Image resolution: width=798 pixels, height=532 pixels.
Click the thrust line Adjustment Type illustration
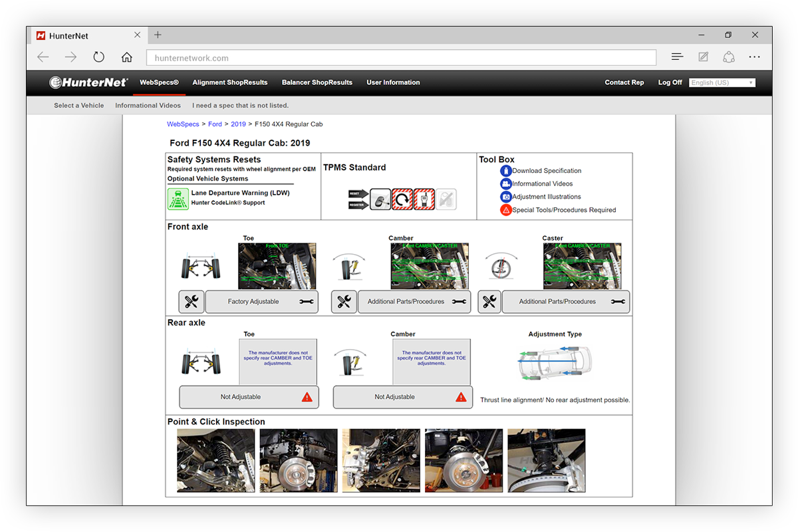[x=555, y=364]
